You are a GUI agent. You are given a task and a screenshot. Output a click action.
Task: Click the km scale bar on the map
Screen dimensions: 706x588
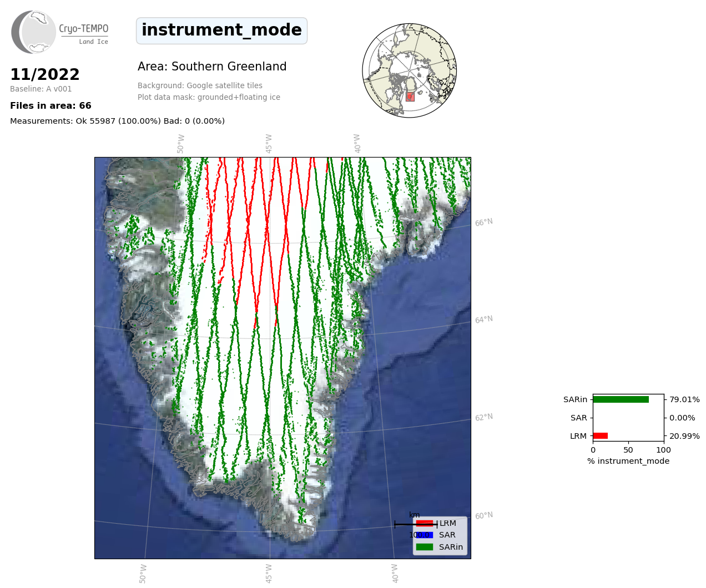416,524
